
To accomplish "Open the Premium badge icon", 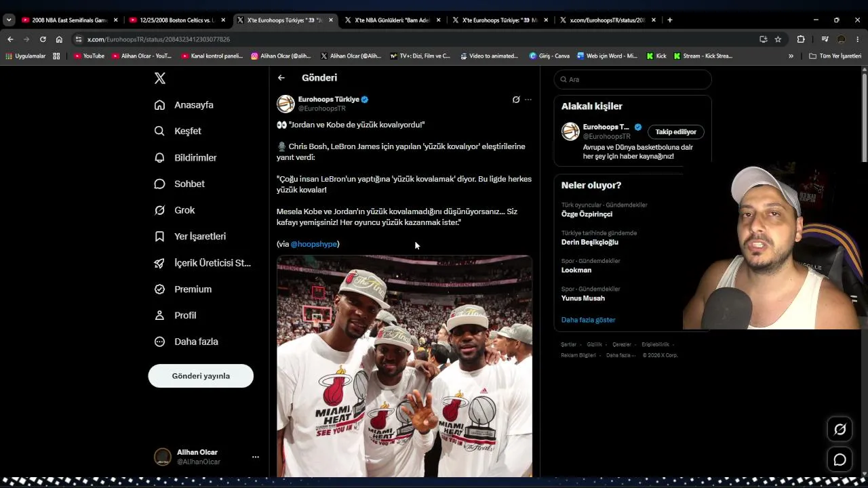I will 159,289.
